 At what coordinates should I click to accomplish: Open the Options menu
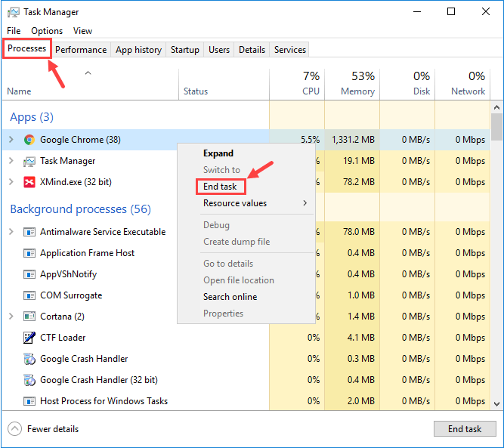coord(47,31)
